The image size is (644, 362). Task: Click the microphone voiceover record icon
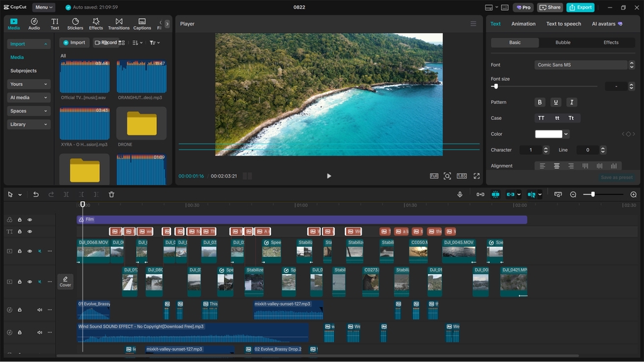[460, 194]
